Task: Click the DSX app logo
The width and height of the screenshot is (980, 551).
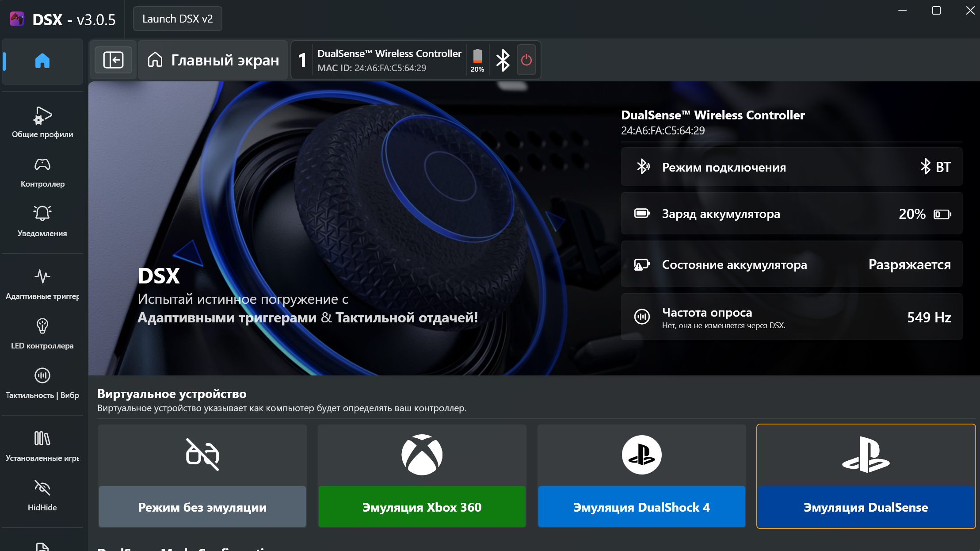Action: (17, 19)
